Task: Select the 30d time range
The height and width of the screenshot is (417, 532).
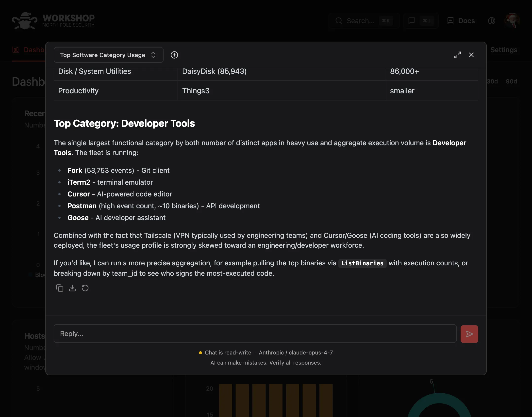Action: click(492, 81)
